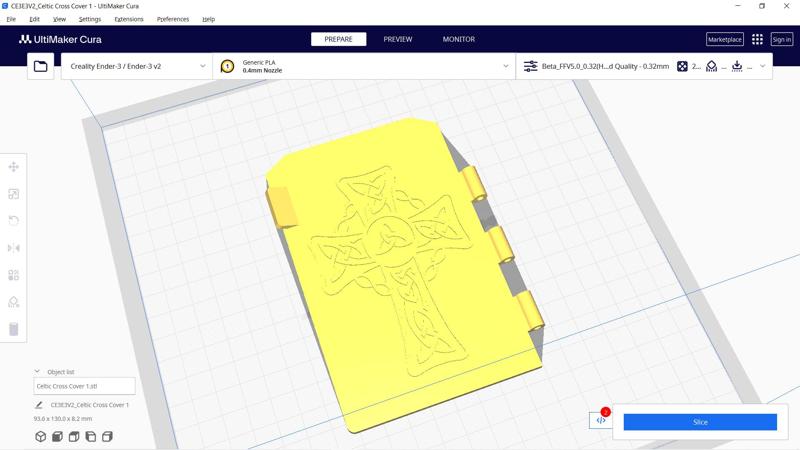Open the application switcher grid icon
This screenshot has width=800, height=450.
757,39
